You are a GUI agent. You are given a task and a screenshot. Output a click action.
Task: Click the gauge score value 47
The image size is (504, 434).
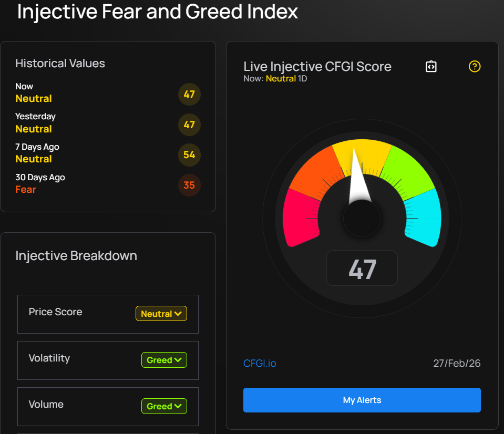click(x=362, y=268)
